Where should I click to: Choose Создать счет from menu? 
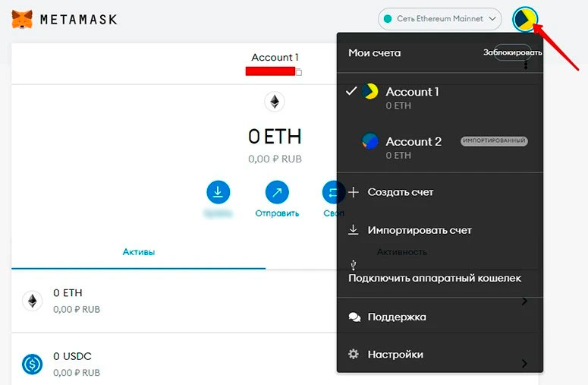401,192
